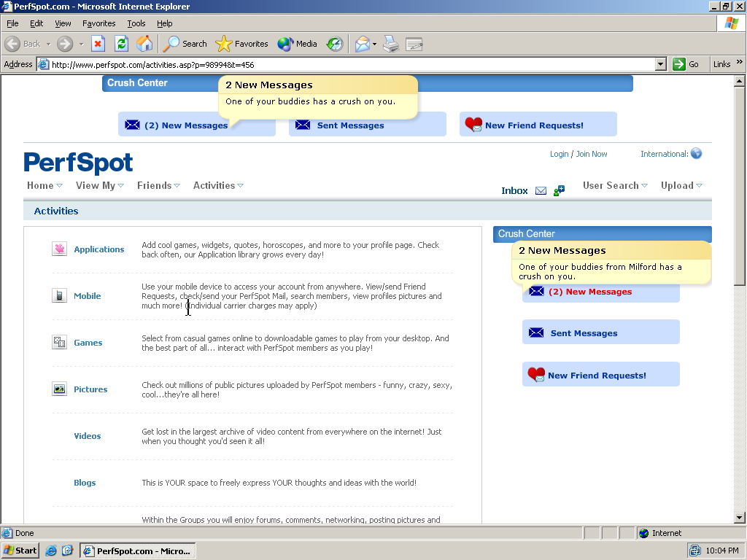Click the Login link
747x560 pixels.
559,154
